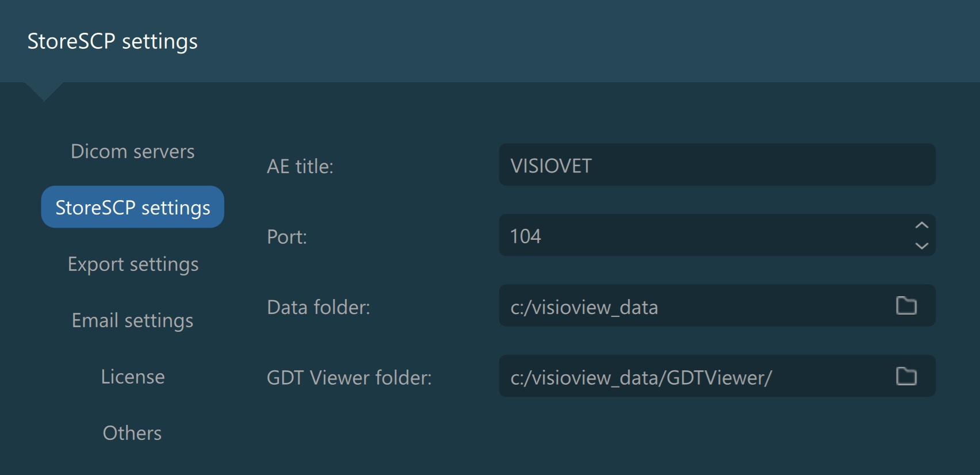Click the "Data folder:" label
The width and height of the screenshot is (980, 475).
[318, 307]
